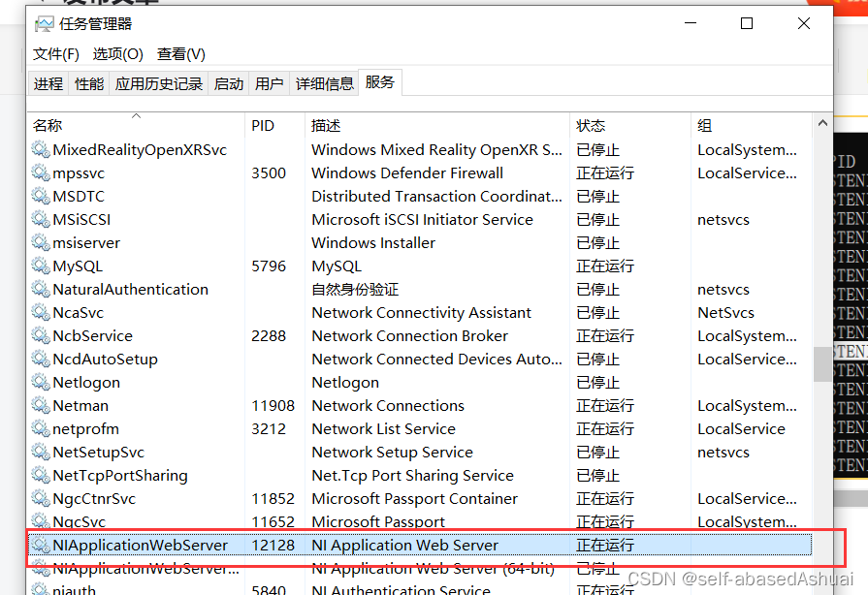Viewport: 868px width, 595px height.
Task: Select the netprofm service name
Action: (x=85, y=428)
